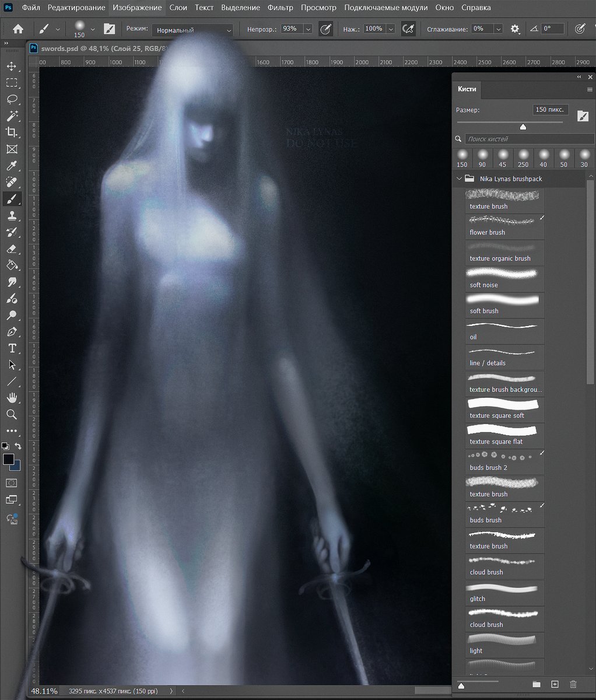
Task: Select the Line tool
Action: tap(12, 381)
